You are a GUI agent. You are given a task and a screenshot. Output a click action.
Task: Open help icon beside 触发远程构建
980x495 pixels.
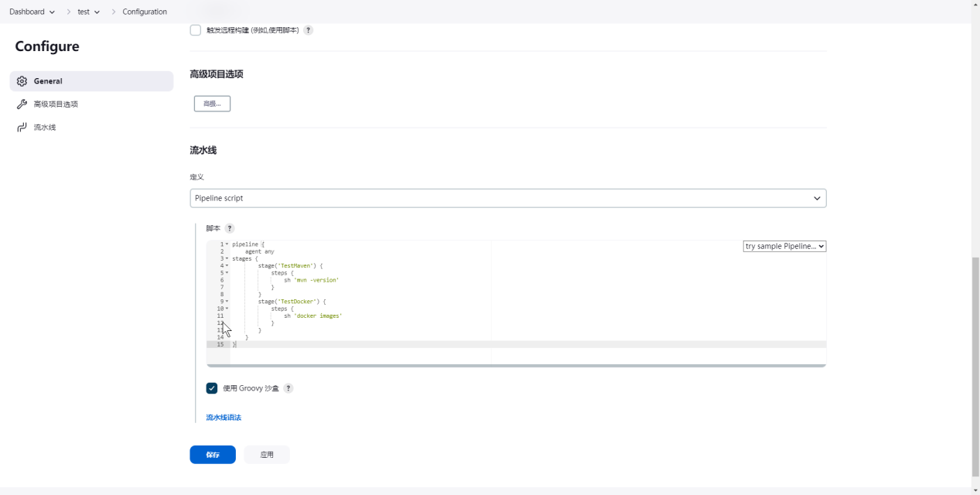pyautogui.click(x=308, y=30)
